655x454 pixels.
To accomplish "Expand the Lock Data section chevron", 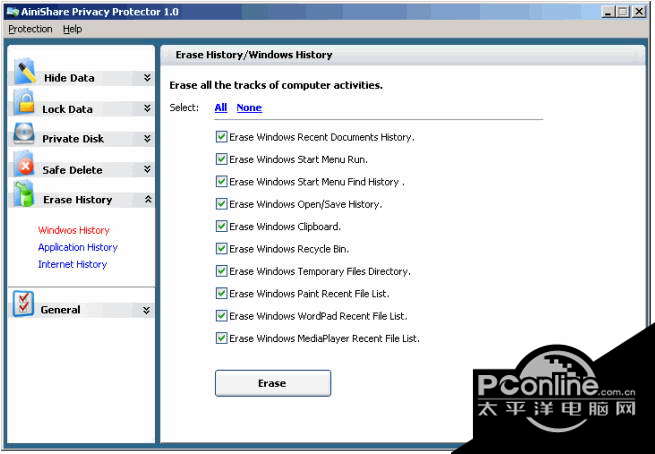I will pos(147,108).
